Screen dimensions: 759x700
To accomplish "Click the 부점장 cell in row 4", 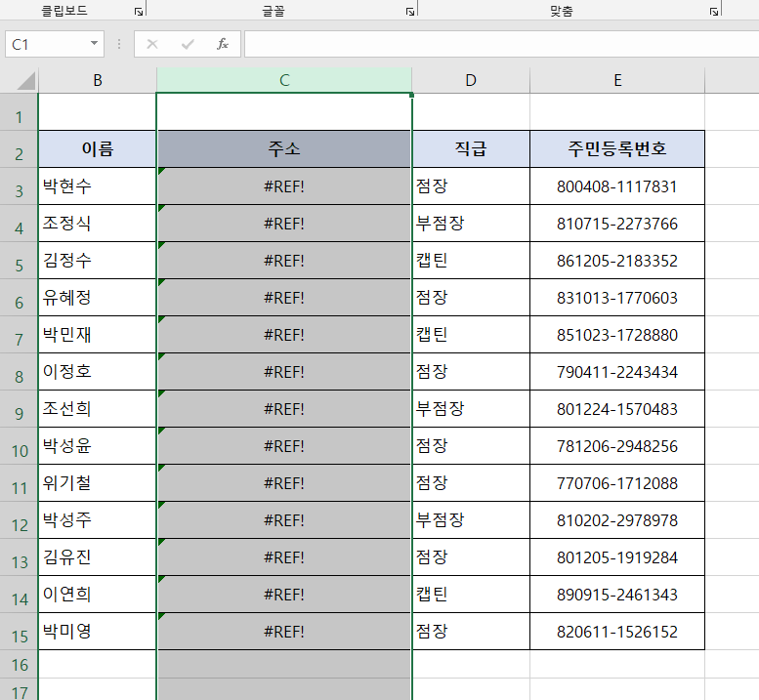I will point(471,223).
